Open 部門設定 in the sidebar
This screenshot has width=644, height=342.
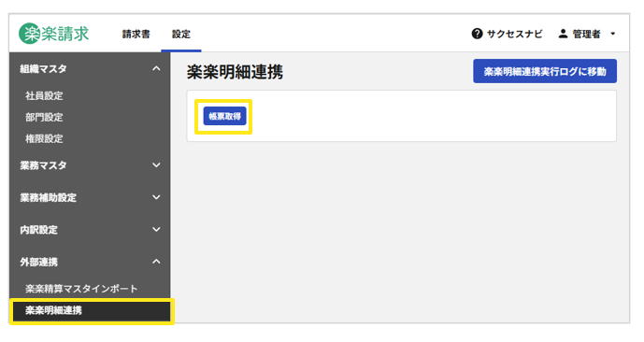(x=44, y=118)
